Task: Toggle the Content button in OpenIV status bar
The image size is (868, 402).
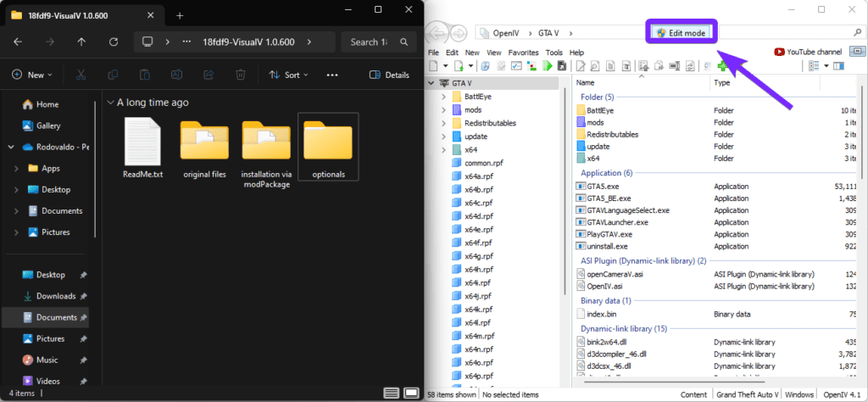Action: (693, 395)
